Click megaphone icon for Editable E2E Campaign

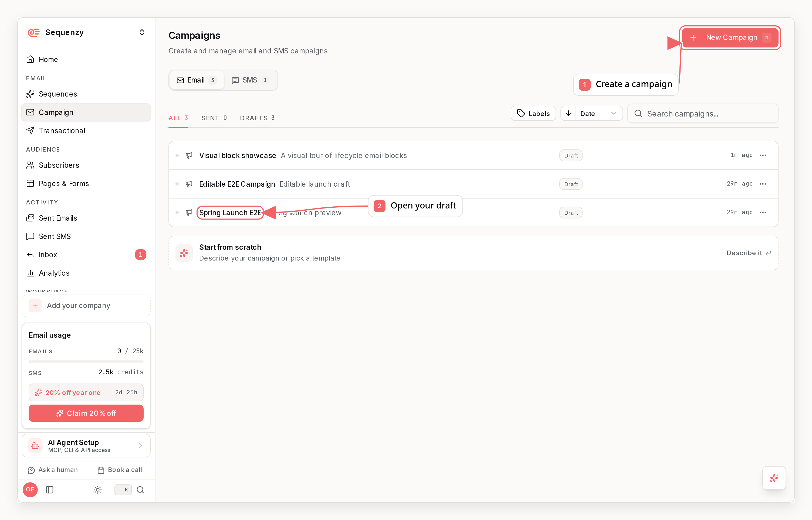189,184
